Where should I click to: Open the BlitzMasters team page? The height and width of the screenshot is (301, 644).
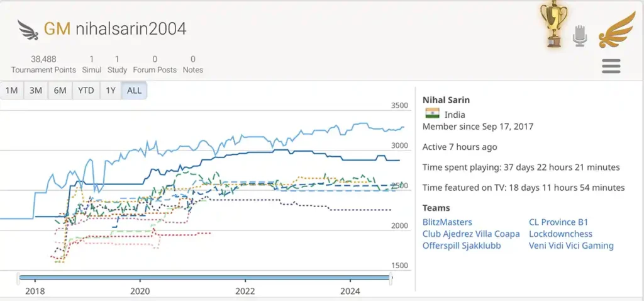447,222
